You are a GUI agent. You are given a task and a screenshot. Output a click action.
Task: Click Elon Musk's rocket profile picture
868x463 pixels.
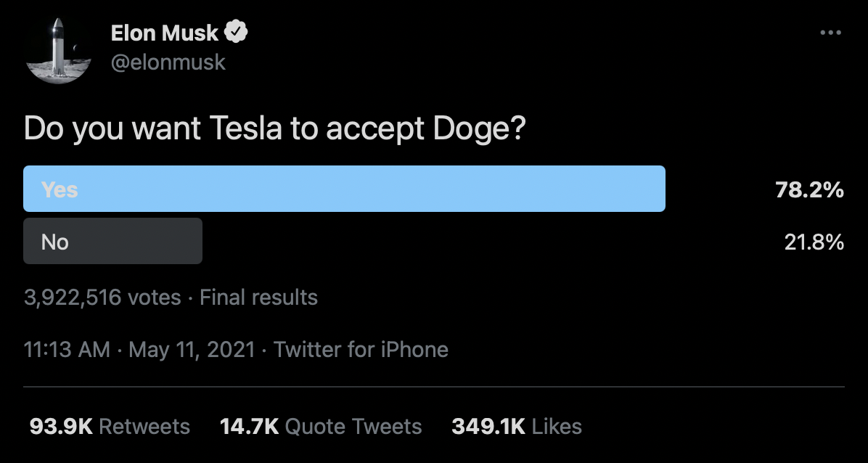[58, 50]
